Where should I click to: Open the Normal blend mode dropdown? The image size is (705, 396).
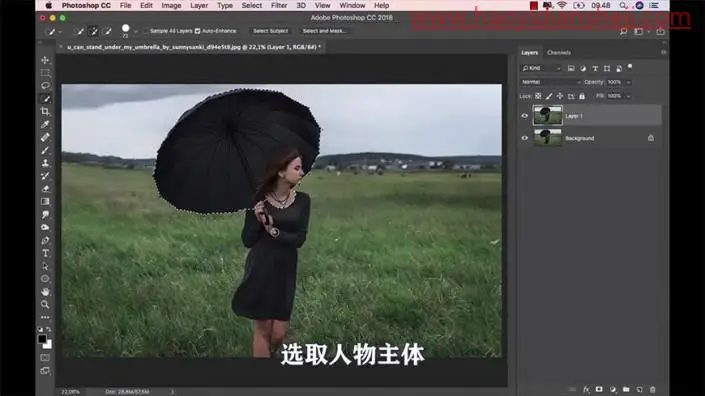click(551, 82)
